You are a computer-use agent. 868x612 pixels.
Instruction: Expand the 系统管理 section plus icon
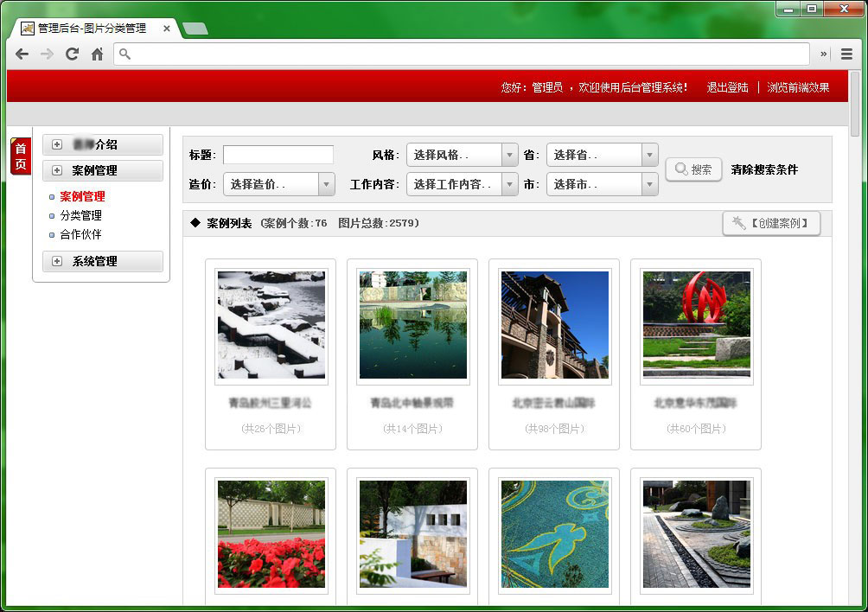coord(56,261)
